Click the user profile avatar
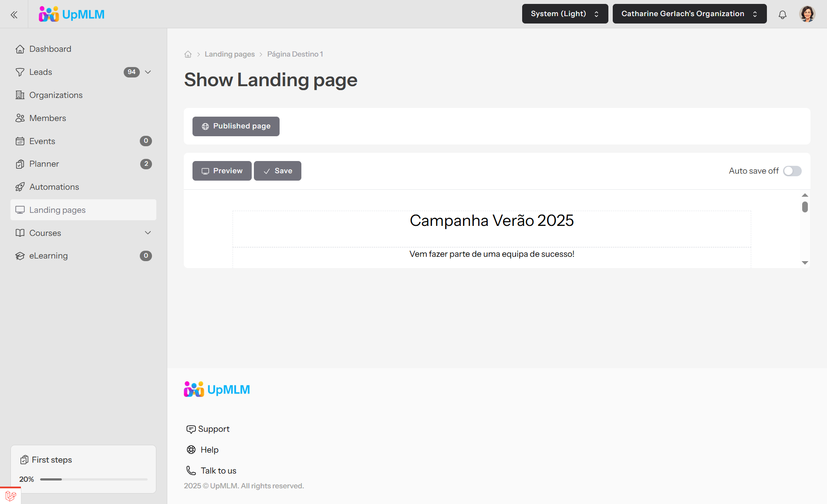Image resolution: width=827 pixels, height=504 pixels. 807,14
